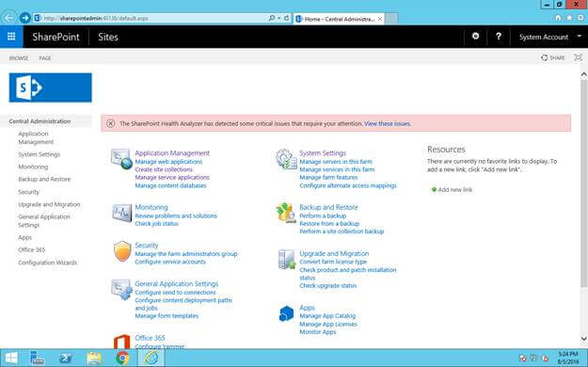Open Manage farm features link

point(328,177)
